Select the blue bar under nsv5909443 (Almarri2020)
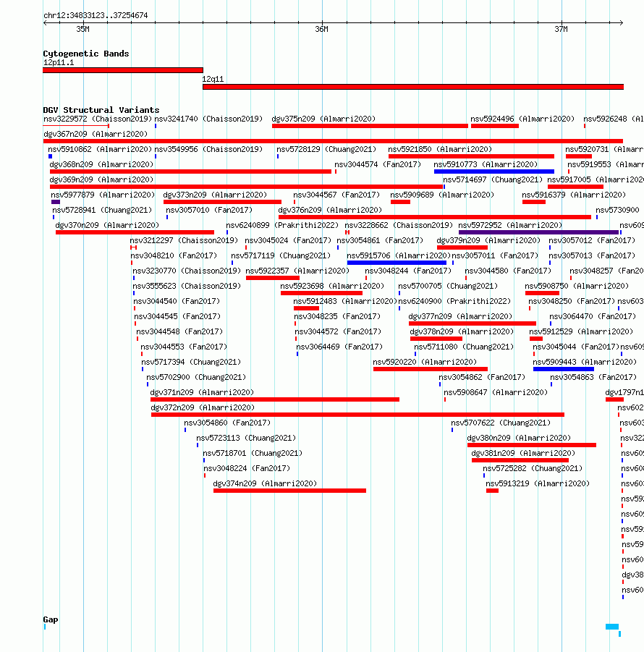Screen dimensions: 644x652 (x=564, y=369)
